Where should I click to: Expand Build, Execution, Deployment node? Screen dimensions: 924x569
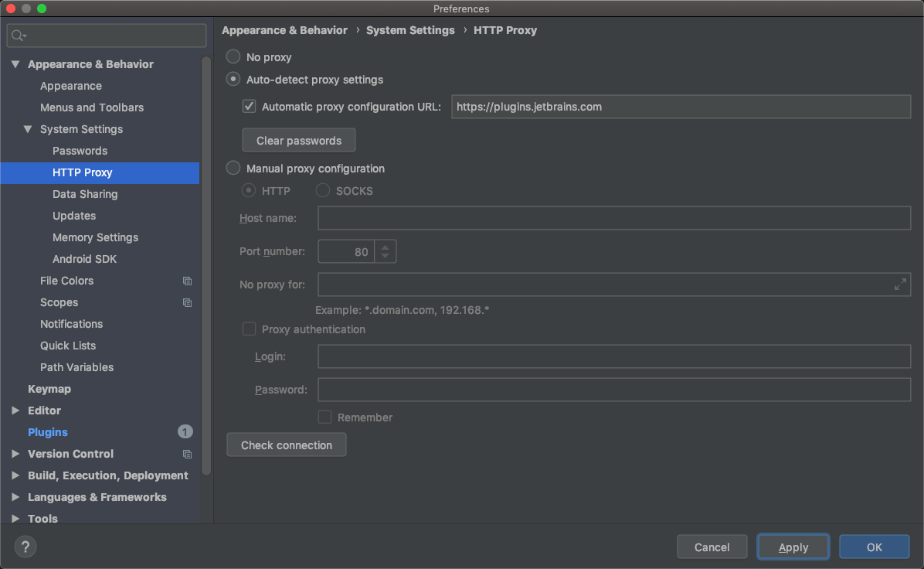15,475
